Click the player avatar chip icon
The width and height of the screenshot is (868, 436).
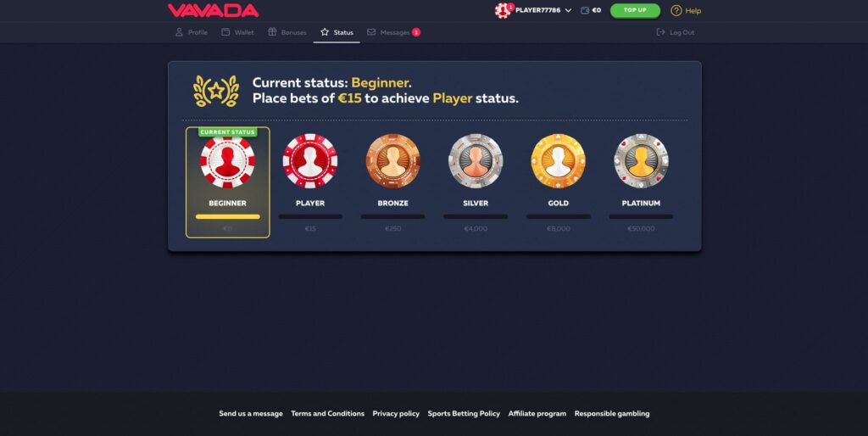click(x=504, y=10)
